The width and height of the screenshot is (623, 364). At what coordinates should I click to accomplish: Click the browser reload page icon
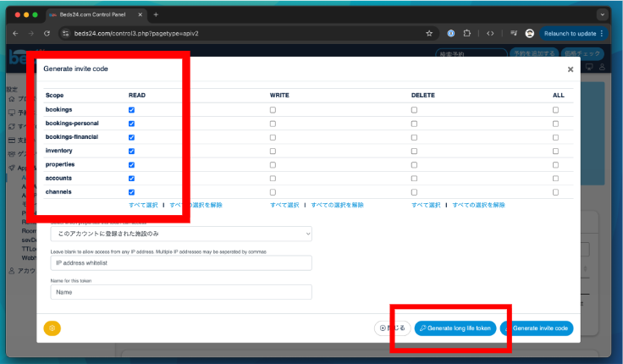tap(47, 34)
